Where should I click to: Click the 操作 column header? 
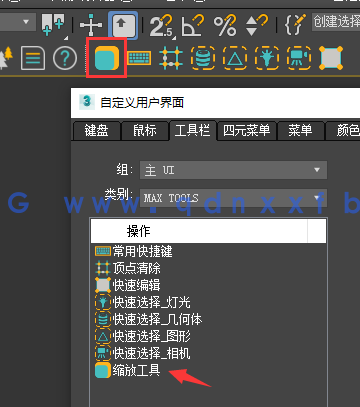point(199,231)
